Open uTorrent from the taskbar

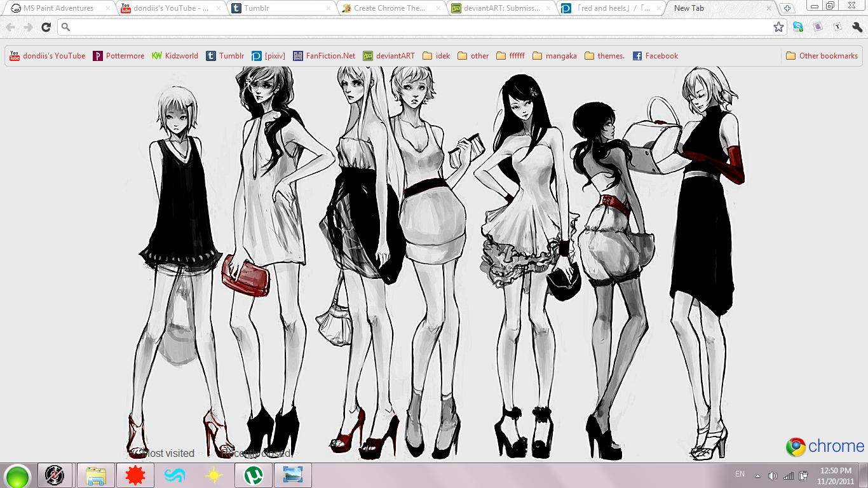click(254, 475)
